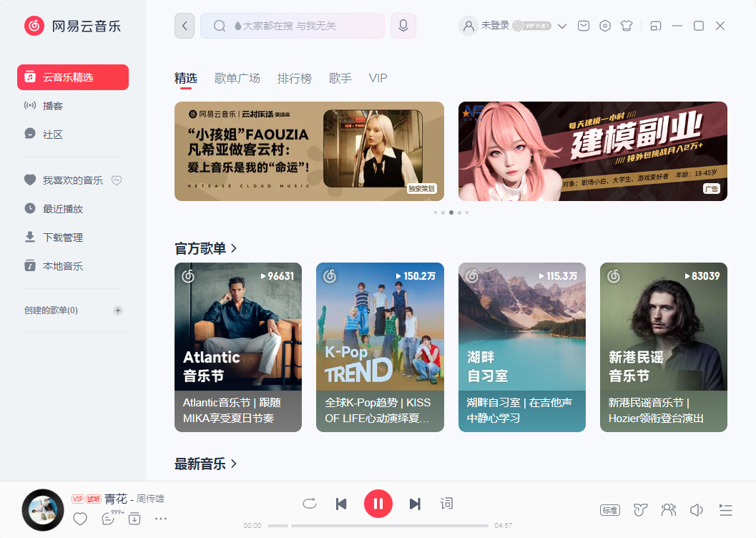Download the current song
This screenshot has width=756, height=538.
pos(134,519)
